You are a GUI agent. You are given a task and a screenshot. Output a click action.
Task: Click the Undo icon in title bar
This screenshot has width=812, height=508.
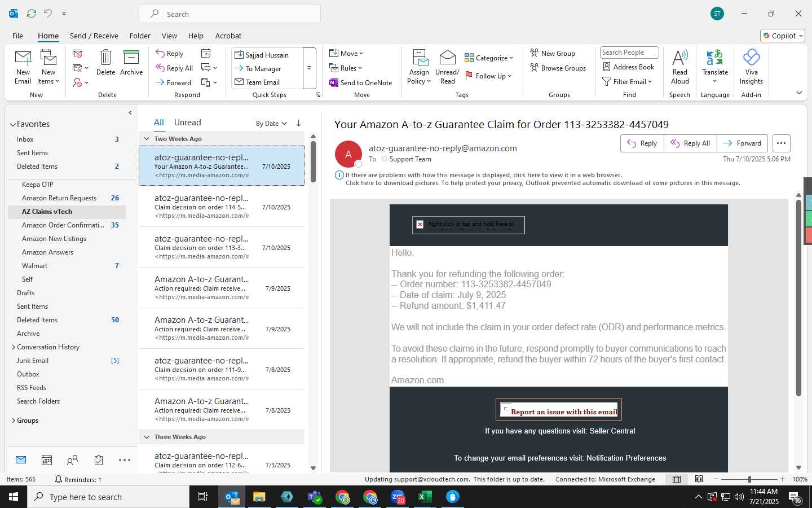[48, 13]
